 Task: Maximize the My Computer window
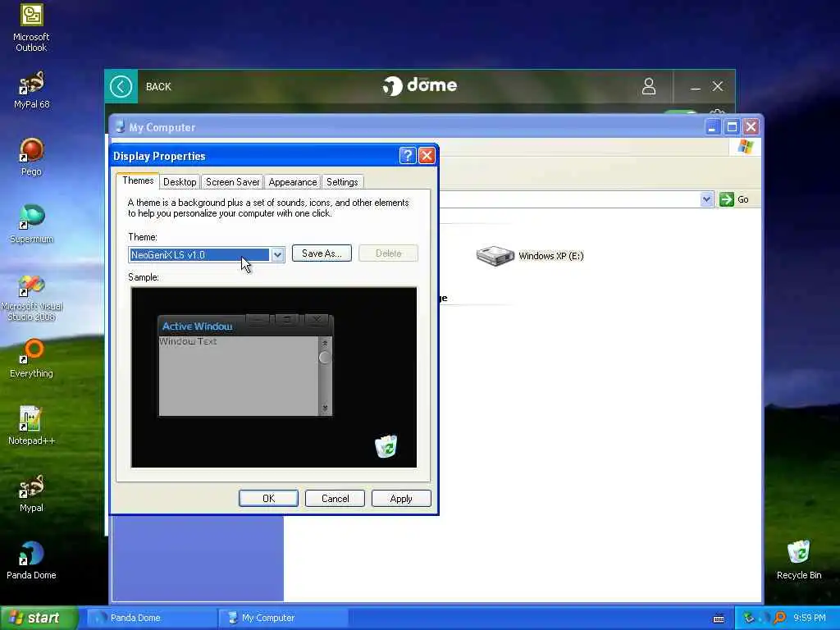pos(732,127)
